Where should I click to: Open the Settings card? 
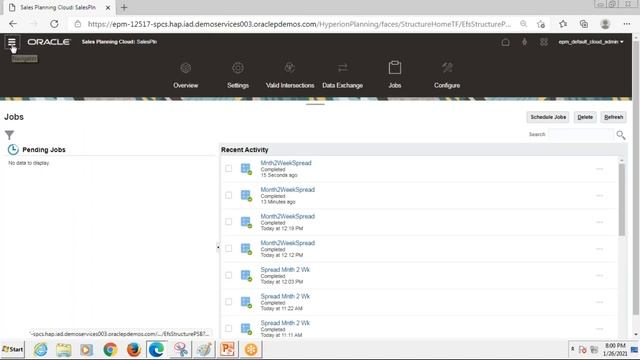238,76
